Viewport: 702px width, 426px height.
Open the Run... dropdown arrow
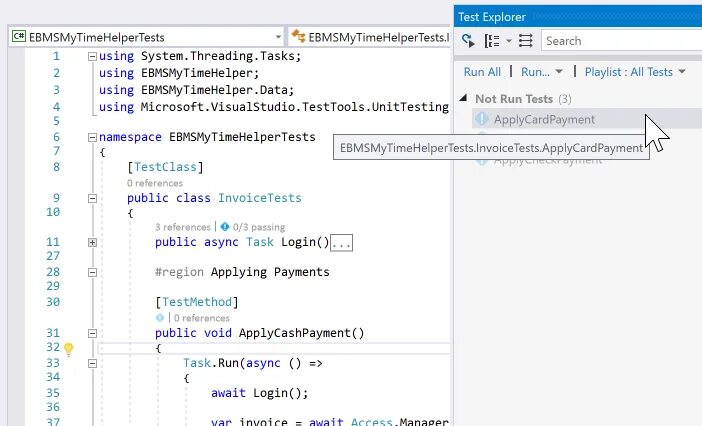[559, 72]
